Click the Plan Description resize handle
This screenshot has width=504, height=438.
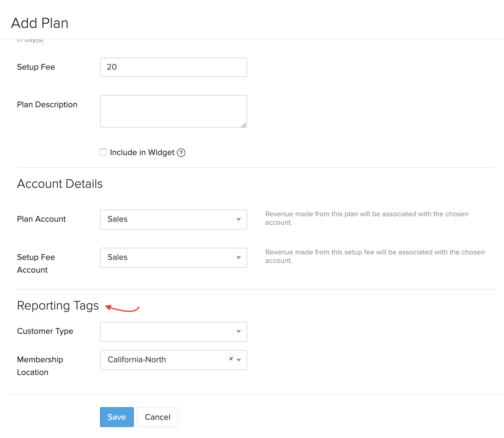[x=244, y=125]
